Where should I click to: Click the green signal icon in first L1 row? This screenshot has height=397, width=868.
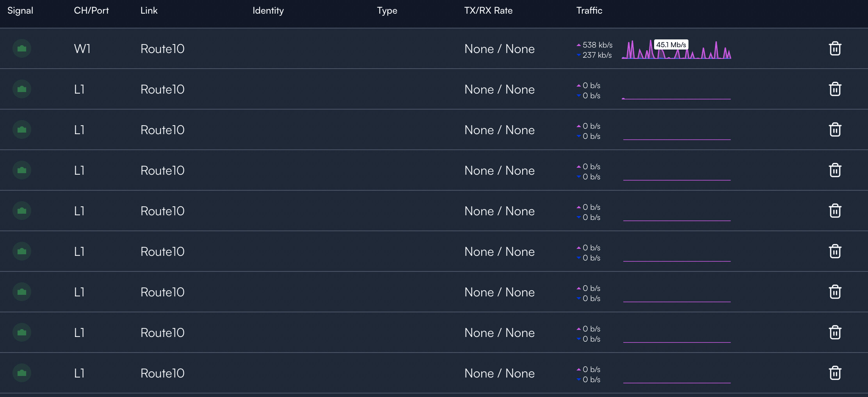point(22,89)
